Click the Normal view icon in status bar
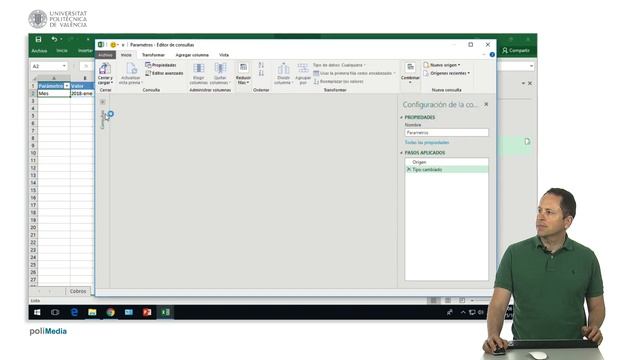Viewport: 640px width, 360px height. click(433, 300)
